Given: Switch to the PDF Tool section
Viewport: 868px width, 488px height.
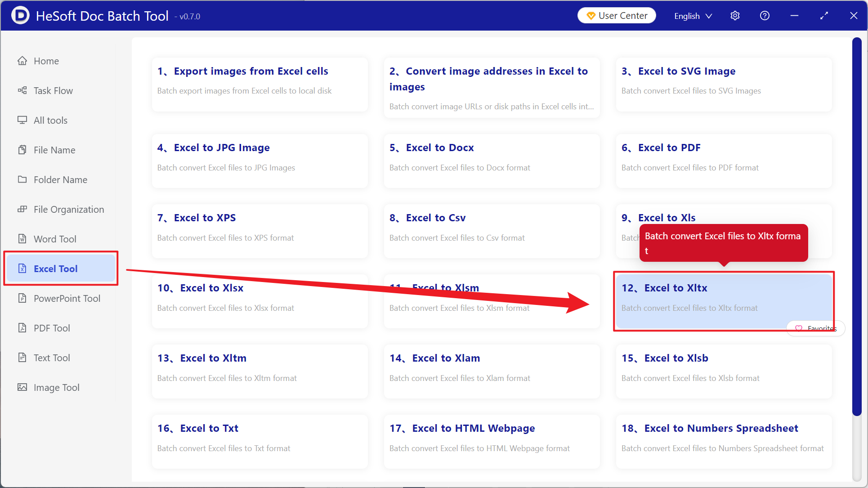Looking at the screenshot, I should (62, 328).
